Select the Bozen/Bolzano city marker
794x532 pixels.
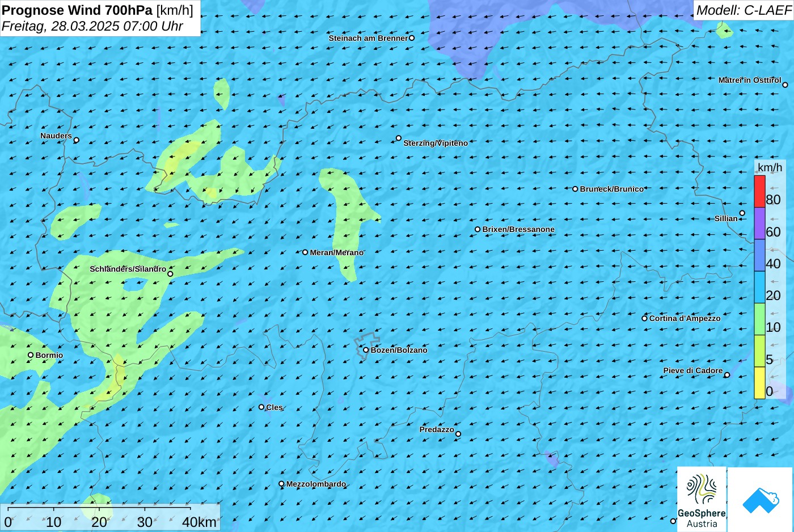pyautogui.click(x=366, y=350)
